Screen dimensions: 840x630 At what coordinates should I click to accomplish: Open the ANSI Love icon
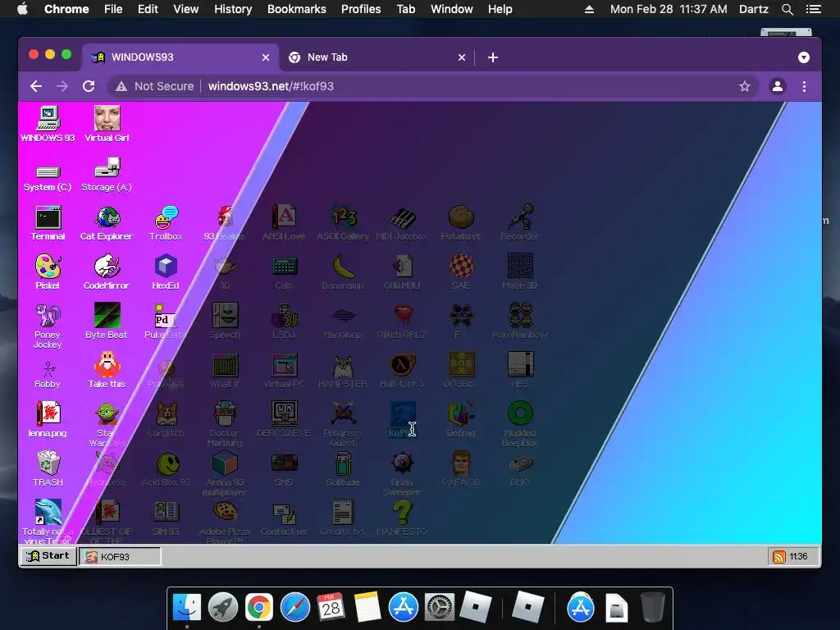[x=284, y=223]
